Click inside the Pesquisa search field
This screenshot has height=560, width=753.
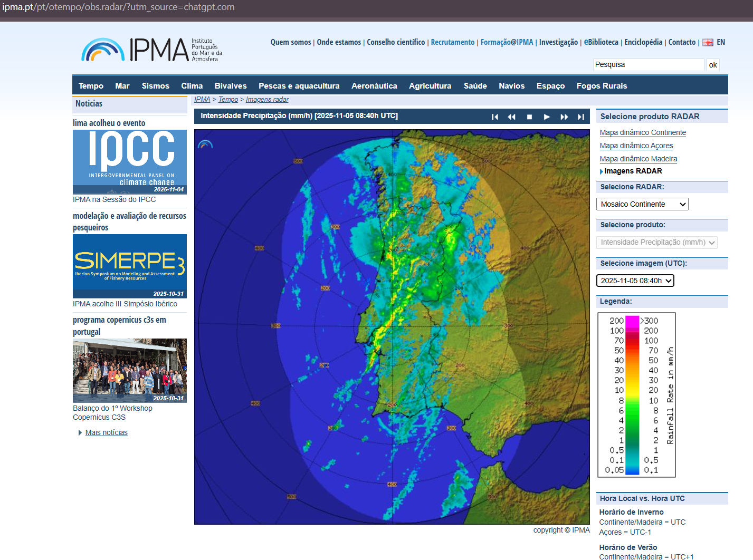(648, 64)
